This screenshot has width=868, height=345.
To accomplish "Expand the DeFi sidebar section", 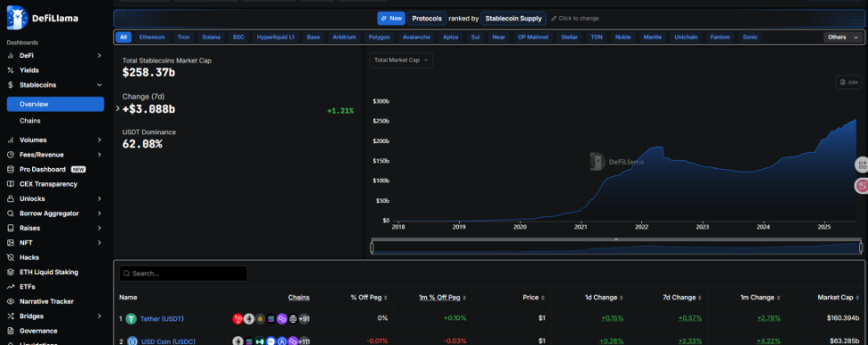I will point(99,56).
